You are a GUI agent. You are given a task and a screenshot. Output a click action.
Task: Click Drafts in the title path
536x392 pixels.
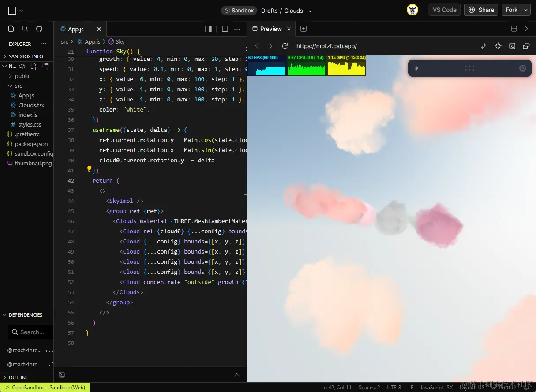(x=270, y=11)
